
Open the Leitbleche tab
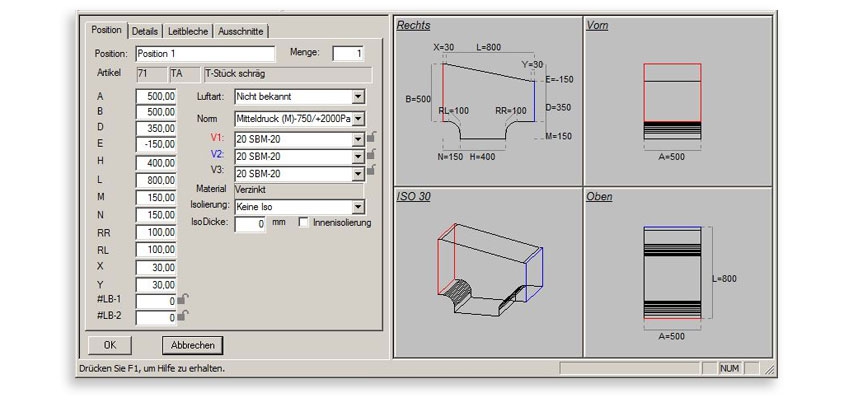point(188,32)
